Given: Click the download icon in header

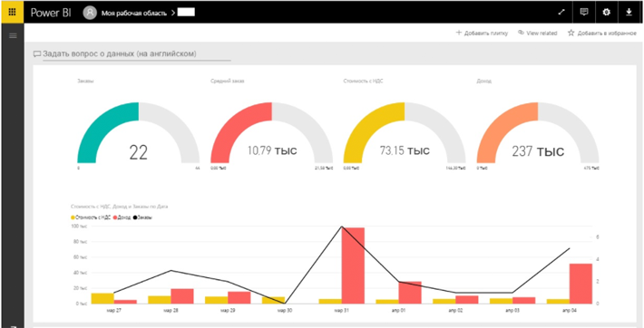Looking at the screenshot, I should point(629,13).
